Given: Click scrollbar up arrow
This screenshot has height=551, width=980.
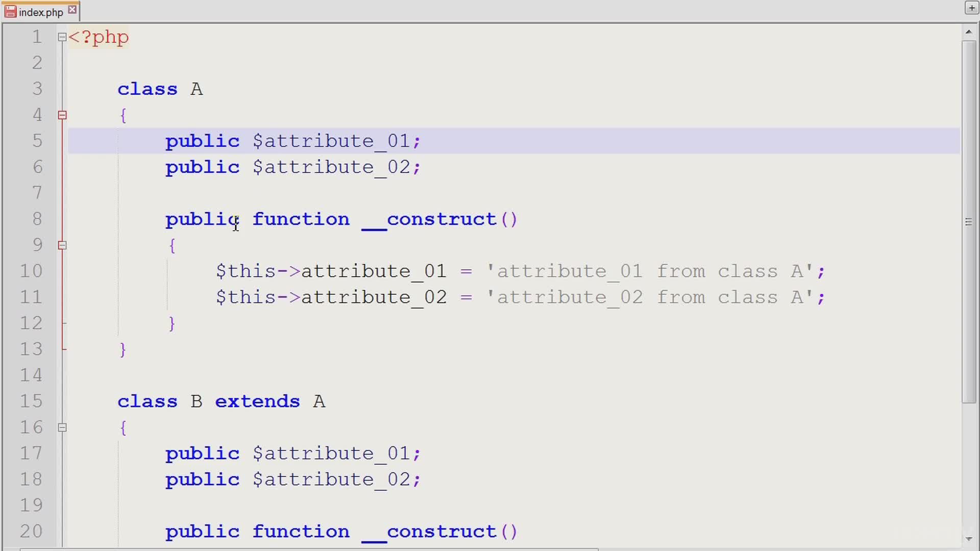Looking at the screenshot, I should 968,32.
